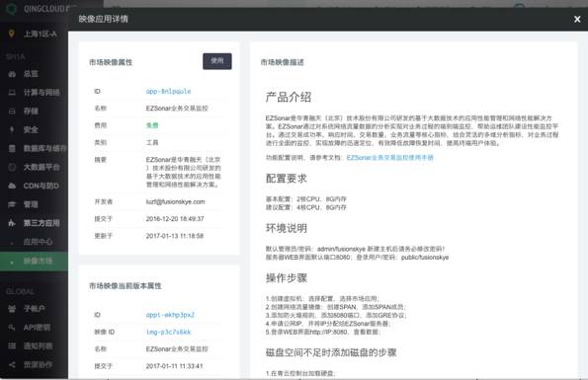The width and height of the screenshot is (588, 380).
Task: Click the CDN cloud icon
Action: (x=12, y=186)
